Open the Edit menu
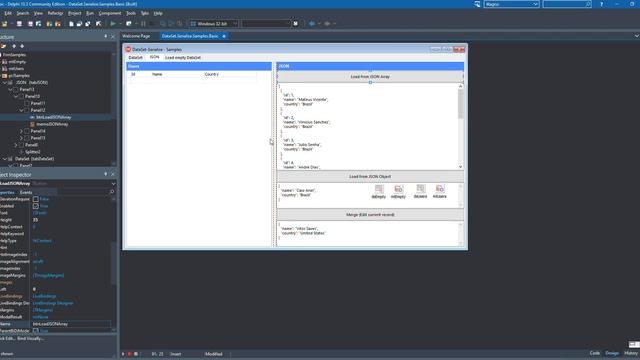This screenshot has height=360, width=640. coord(8,13)
